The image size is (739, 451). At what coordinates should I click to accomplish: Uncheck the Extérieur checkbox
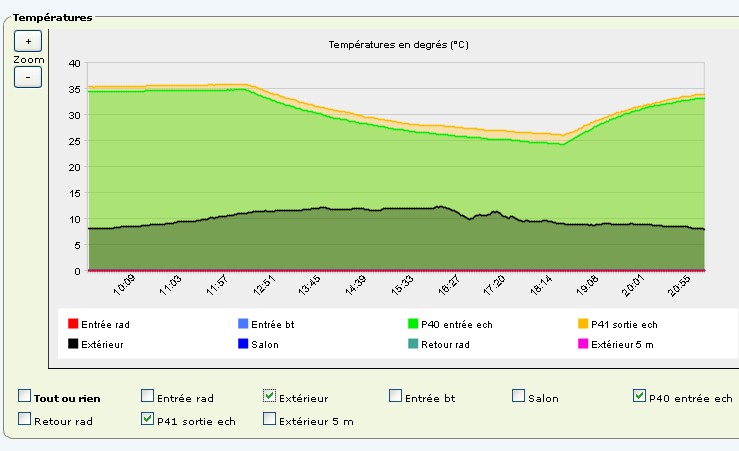coord(270,396)
